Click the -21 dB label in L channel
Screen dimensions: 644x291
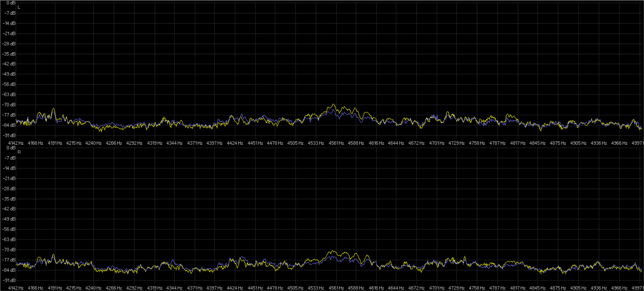[x=9, y=33]
